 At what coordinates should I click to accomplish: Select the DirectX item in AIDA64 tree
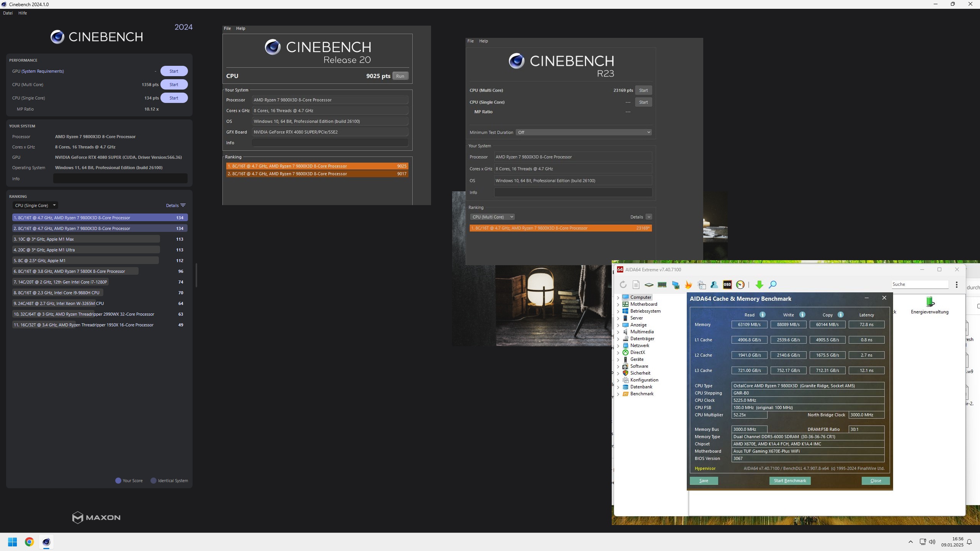coord(637,352)
